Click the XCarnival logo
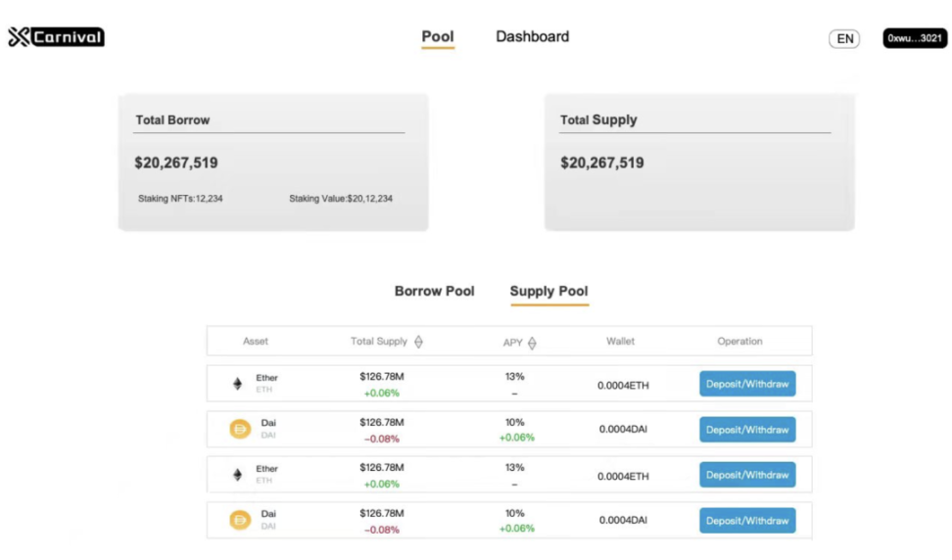This screenshot has width=952, height=560. [56, 37]
